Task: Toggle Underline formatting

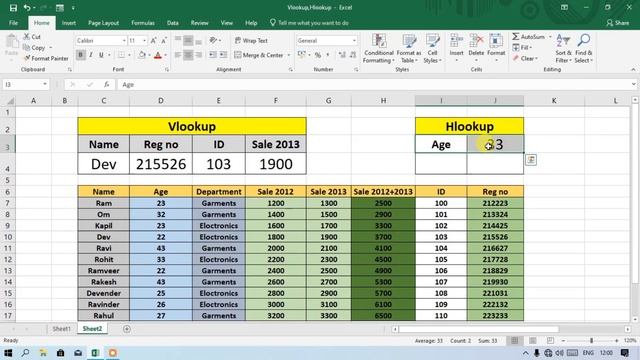Action: point(101,55)
